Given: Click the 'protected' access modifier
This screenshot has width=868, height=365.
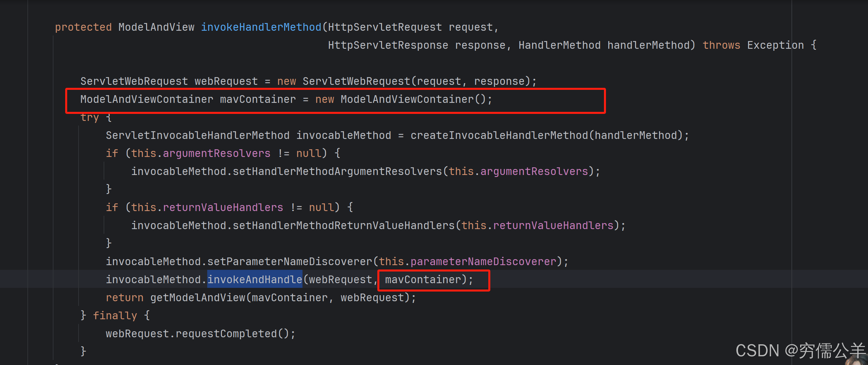Looking at the screenshot, I should click(83, 27).
